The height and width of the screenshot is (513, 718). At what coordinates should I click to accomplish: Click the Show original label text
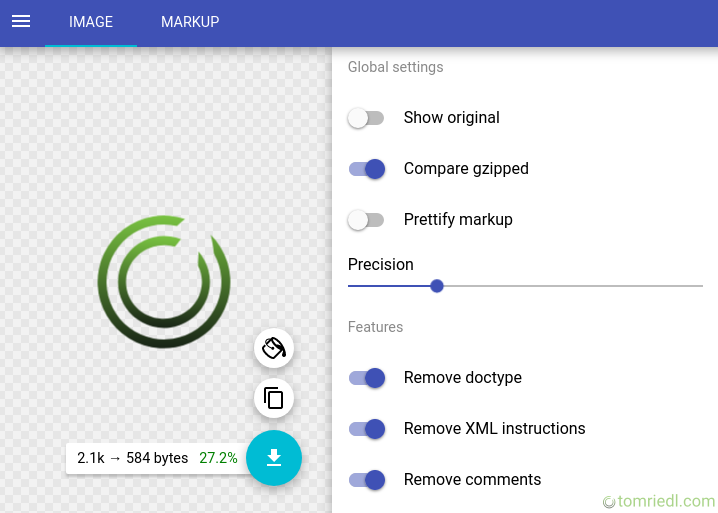point(451,118)
